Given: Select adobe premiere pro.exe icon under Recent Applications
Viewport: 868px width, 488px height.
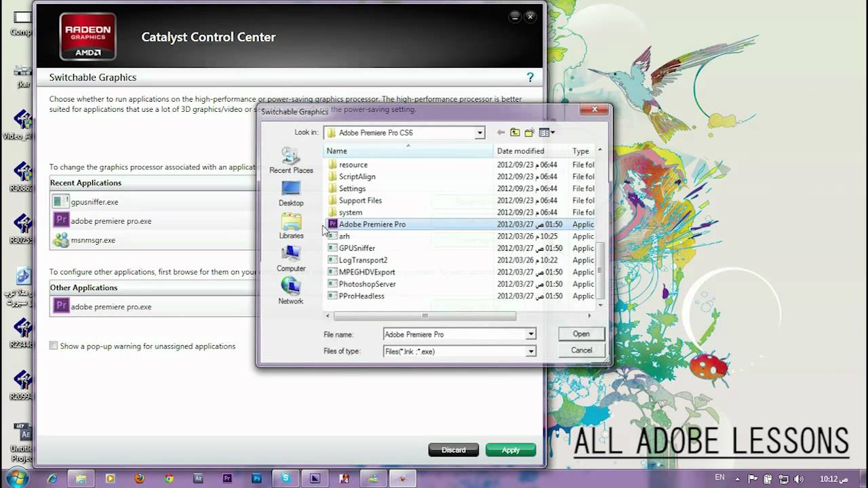Looking at the screenshot, I should pyautogui.click(x=61, y=220).
